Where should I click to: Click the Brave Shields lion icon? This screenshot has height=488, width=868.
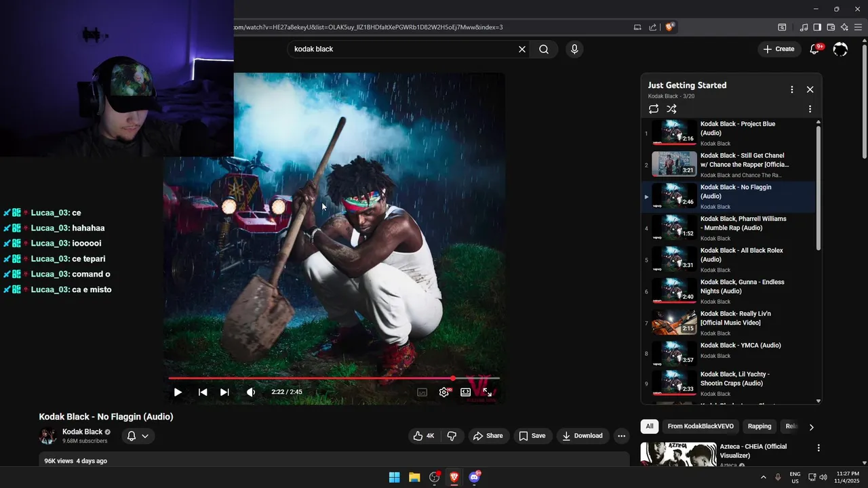(669, 27)
